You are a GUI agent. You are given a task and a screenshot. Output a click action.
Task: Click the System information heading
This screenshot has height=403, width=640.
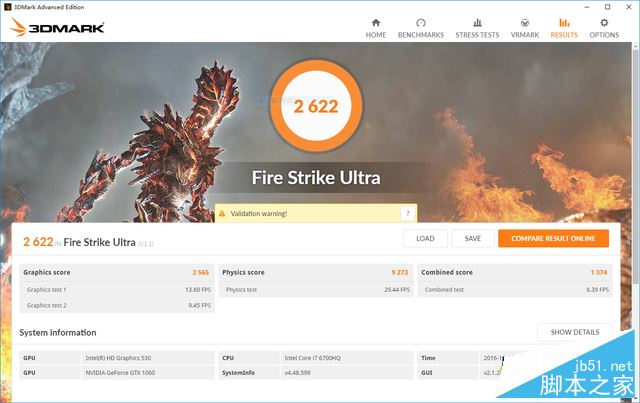(x=58, y=332)
